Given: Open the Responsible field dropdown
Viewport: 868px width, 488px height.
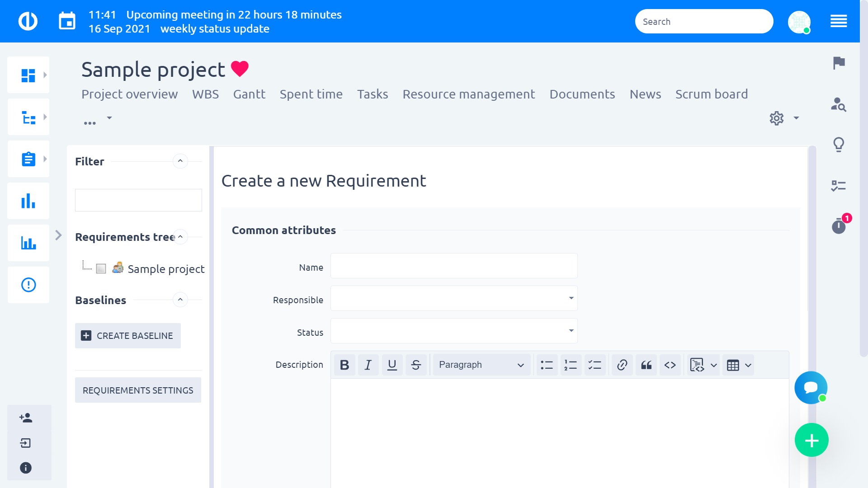Looking at the screenshot, I should click(x=571, y=299).
